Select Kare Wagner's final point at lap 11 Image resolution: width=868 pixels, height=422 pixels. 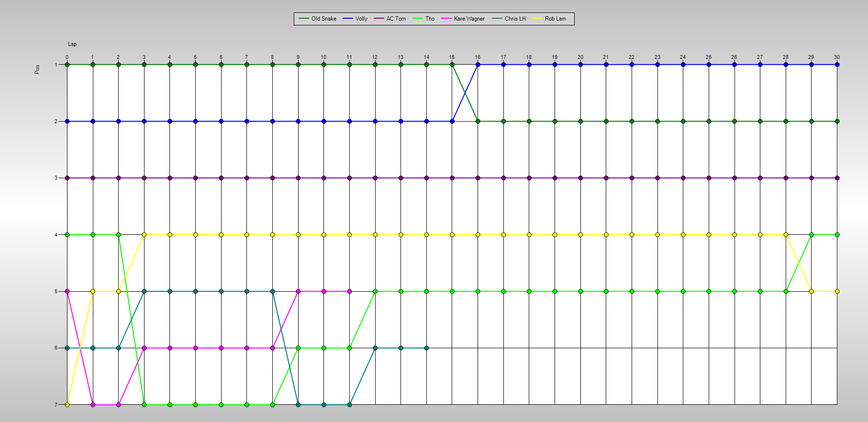tap(349, 291)
